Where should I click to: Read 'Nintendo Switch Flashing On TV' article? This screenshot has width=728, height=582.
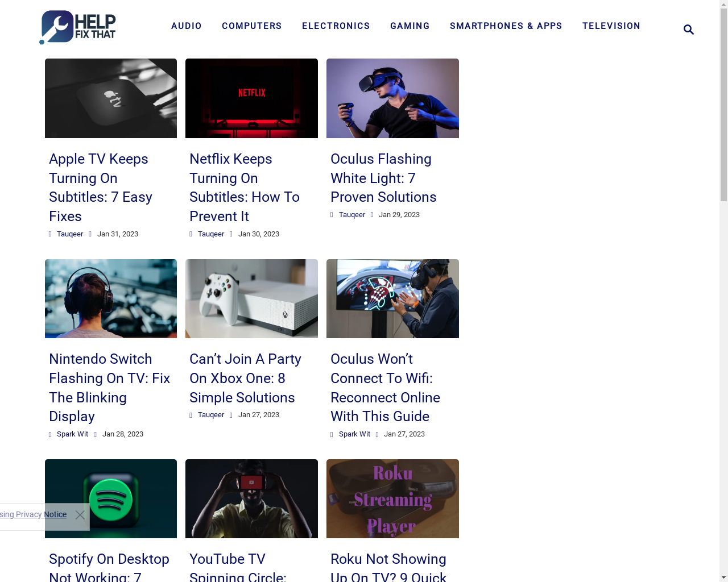pos(110,388)
